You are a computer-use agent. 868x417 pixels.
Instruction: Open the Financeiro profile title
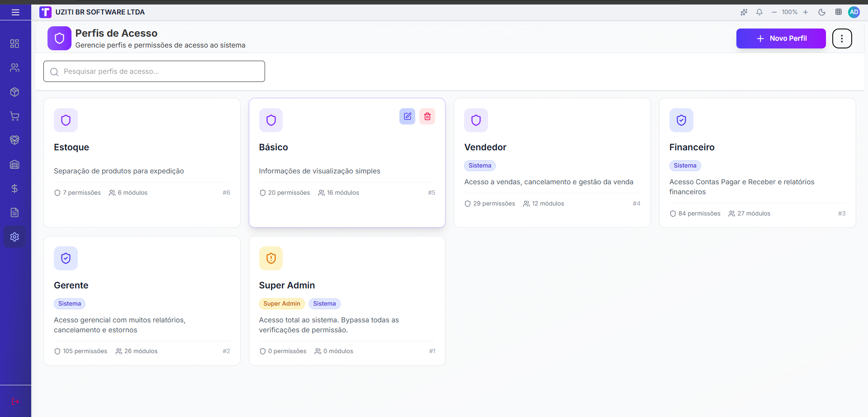(x=692, y=147)
